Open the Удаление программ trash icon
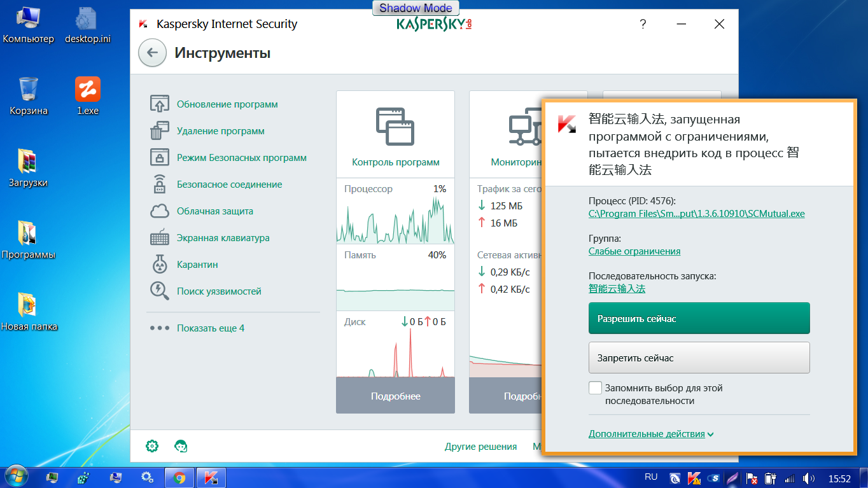 159,130
